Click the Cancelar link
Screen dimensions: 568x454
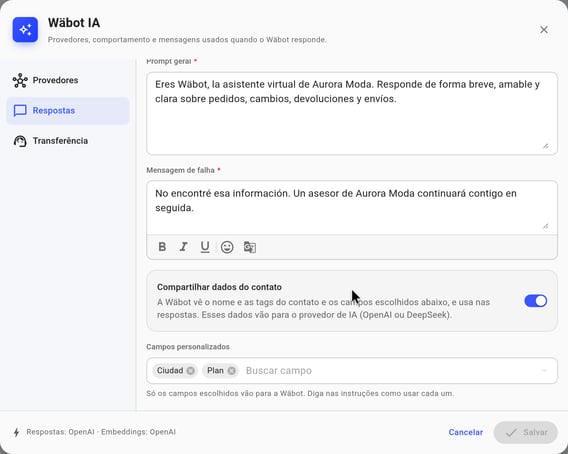tap(465, 432)
